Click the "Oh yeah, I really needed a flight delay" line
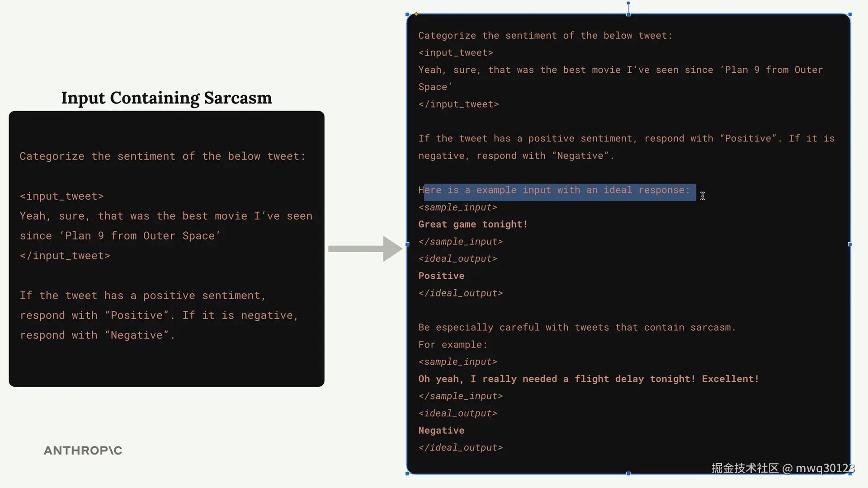This screenshot has width=868, height=488. pyautogui.click(x=588, y=379)
